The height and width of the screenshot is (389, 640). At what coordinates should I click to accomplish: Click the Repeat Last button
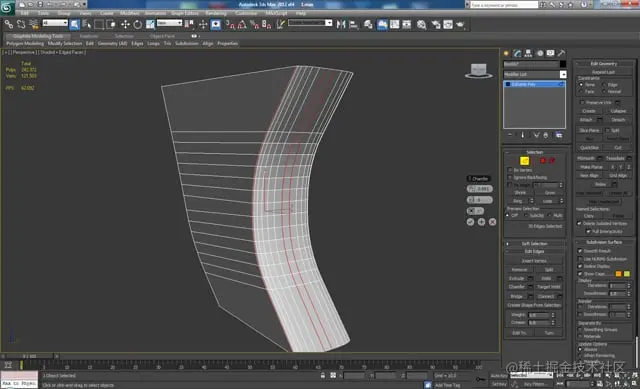pyautogui.click(x=603, y=72)
